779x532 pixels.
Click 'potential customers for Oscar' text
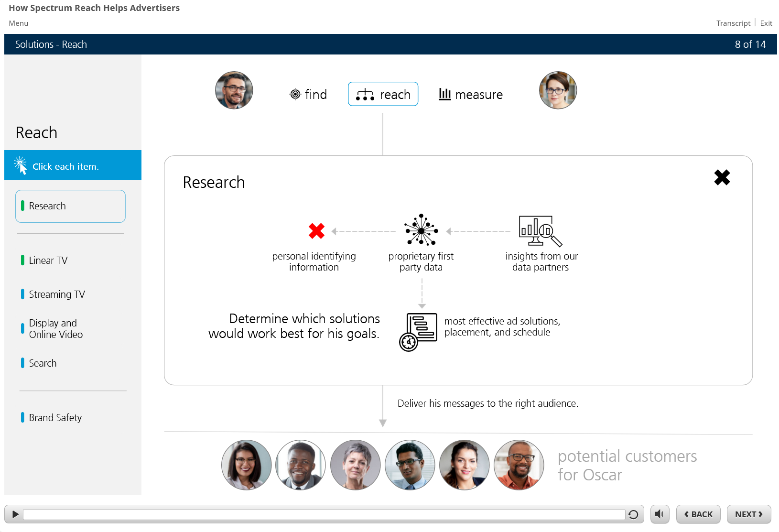[628, 466]
